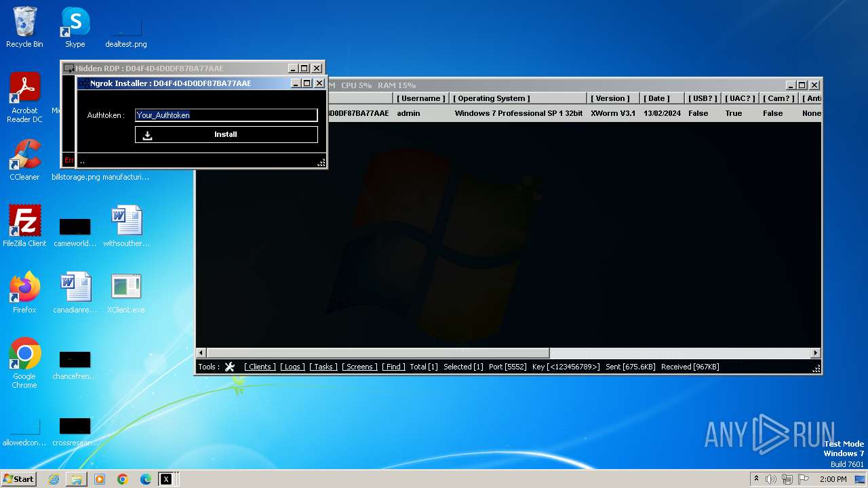
Task: Select the '13/02/2024' date cell
Action: 663,113
